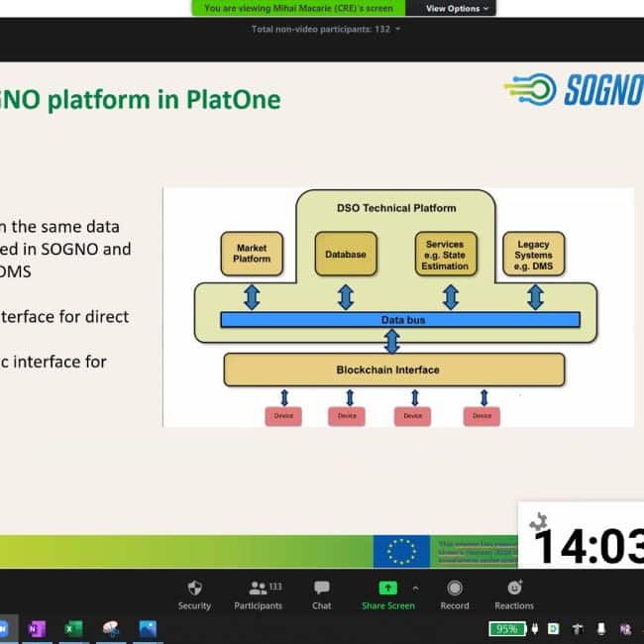Open Excel from the taskbar
The image size is (644, 644).
click(73, 628)
